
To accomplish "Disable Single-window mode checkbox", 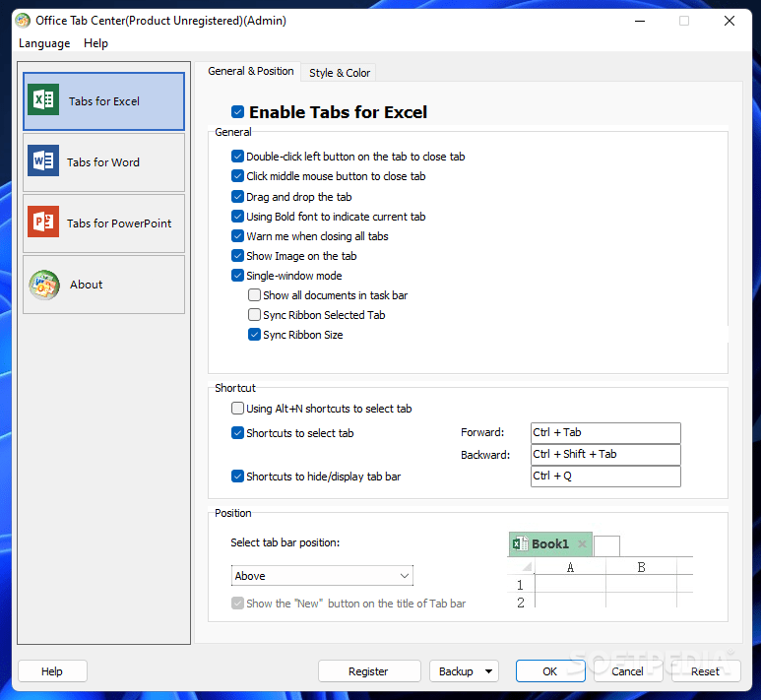I will pos(238,276).
